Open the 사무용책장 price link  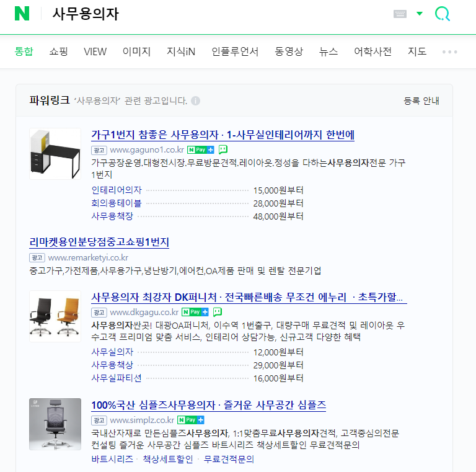pos(112,216)
